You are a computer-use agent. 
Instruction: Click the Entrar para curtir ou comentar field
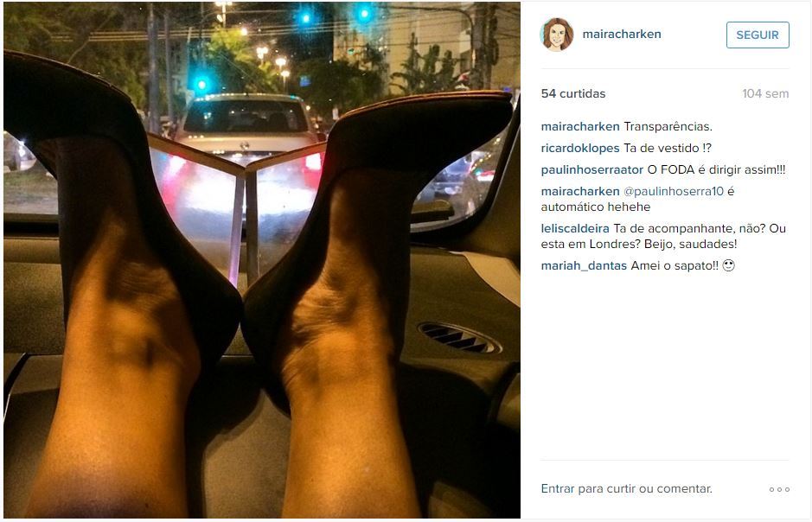(x=627, y=489)
